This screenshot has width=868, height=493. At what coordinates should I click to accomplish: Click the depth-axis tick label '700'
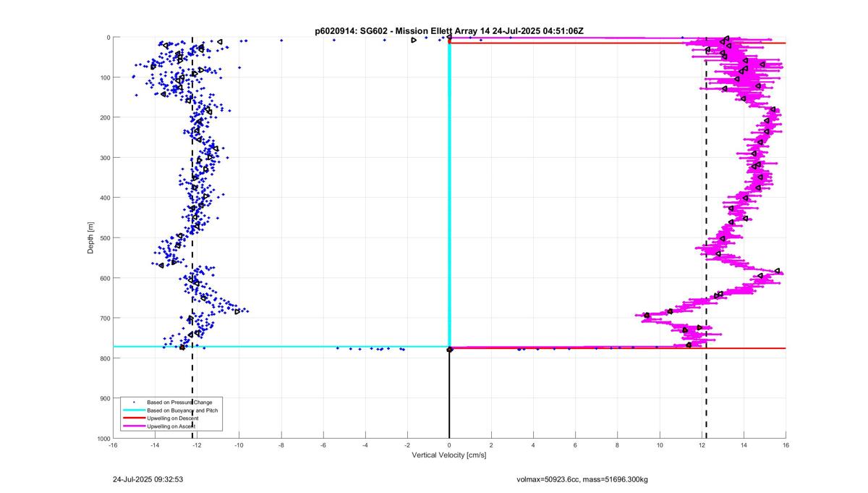pyautogui.click(x=105, y=319)
